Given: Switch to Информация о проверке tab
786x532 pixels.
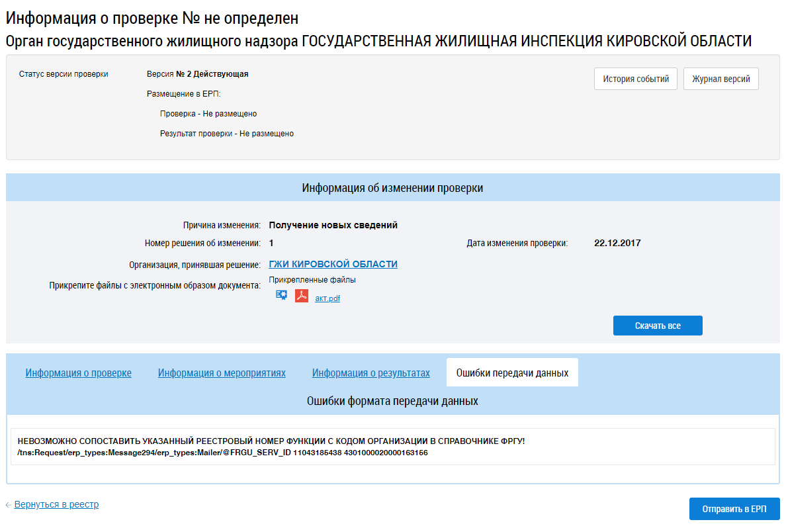Looking at the screenshot, I should (78, 373).
